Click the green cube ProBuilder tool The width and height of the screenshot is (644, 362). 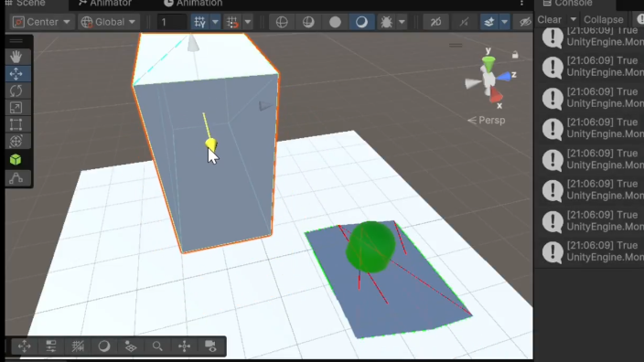tap(16, 160)
